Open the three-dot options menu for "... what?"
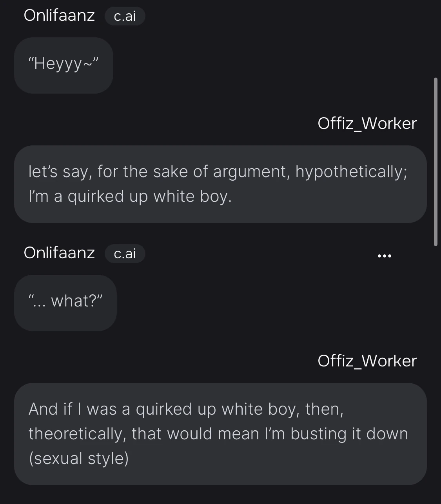Image resolution: width=441 pixels, height=504 pixels. (384, 256)
